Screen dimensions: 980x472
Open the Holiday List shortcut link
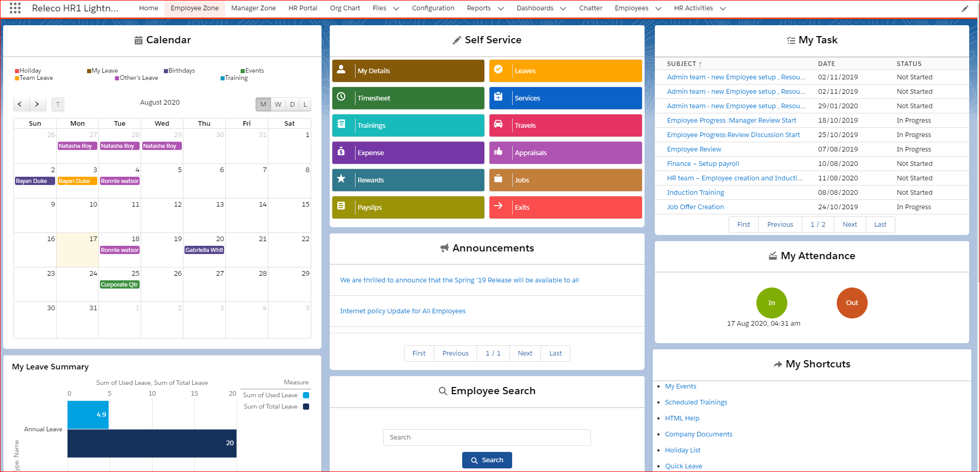682,450
